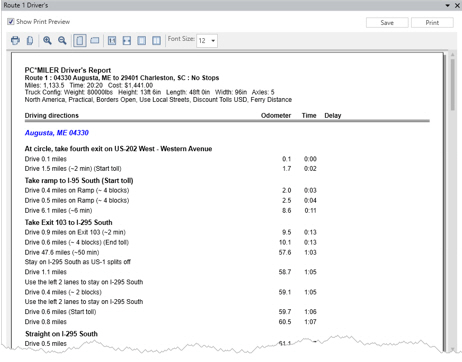This screenshot has height=362, width=462.
Task: Click time value 1:07
Action: coord(310,322)
